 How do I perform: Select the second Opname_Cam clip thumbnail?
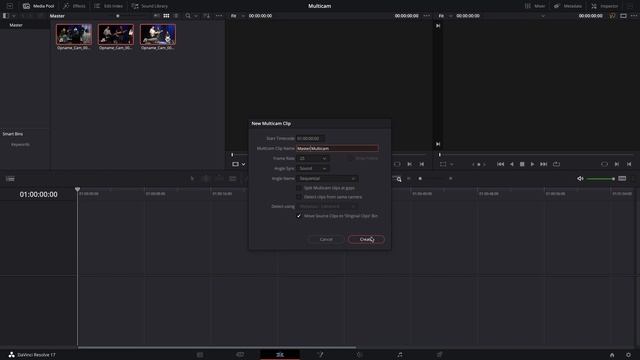pos(116,34)
